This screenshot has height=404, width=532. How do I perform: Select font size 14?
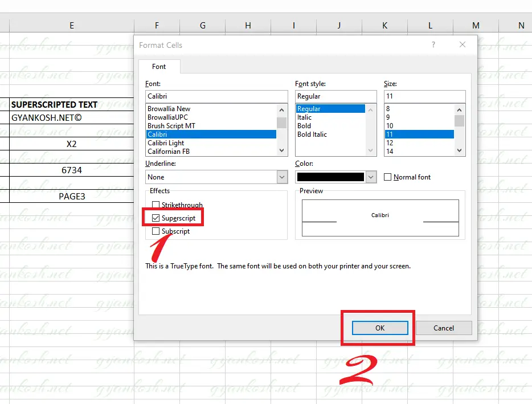(419, 152)
